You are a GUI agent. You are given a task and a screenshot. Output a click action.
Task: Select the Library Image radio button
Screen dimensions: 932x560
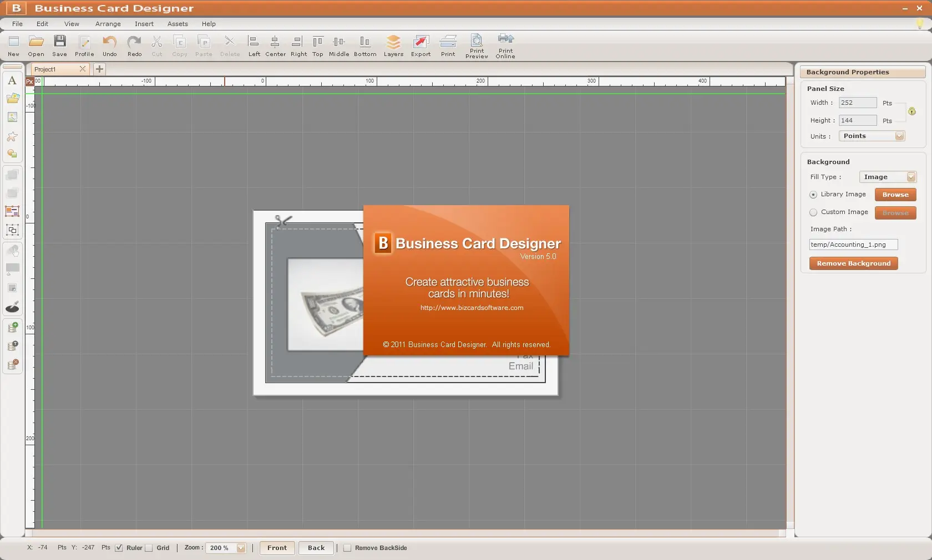[813, 195]
